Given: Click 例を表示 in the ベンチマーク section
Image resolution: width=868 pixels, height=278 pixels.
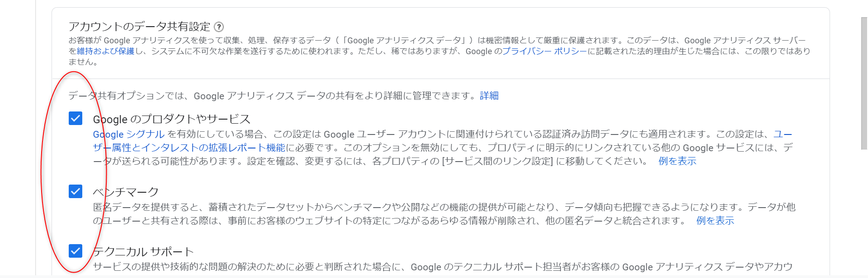Looking at the screenshot, I should coord(715,221).
